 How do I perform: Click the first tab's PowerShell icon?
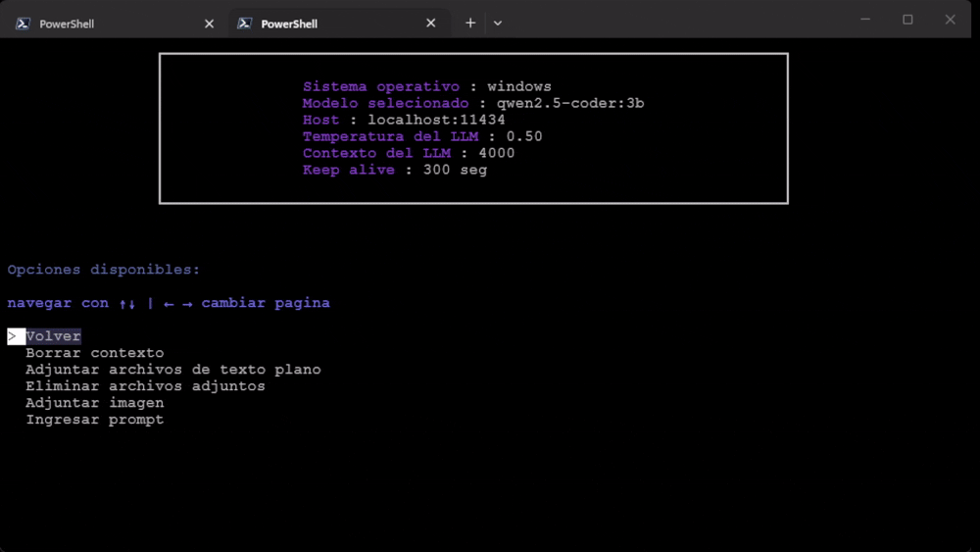tap(24, 24)
